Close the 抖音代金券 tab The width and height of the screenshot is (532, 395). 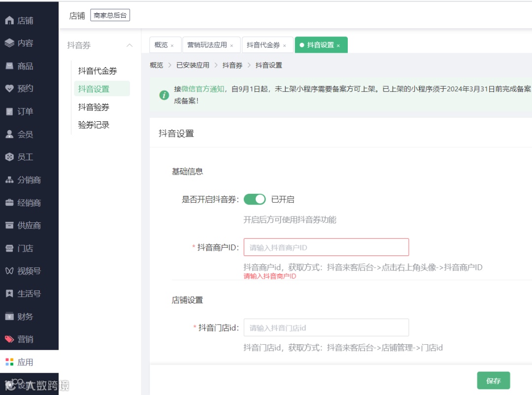pyautogui.click(x=285, y=46)
